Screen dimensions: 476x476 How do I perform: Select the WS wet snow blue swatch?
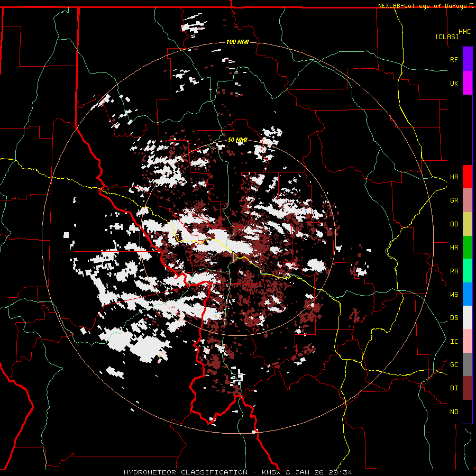click(x=467, y=294)
